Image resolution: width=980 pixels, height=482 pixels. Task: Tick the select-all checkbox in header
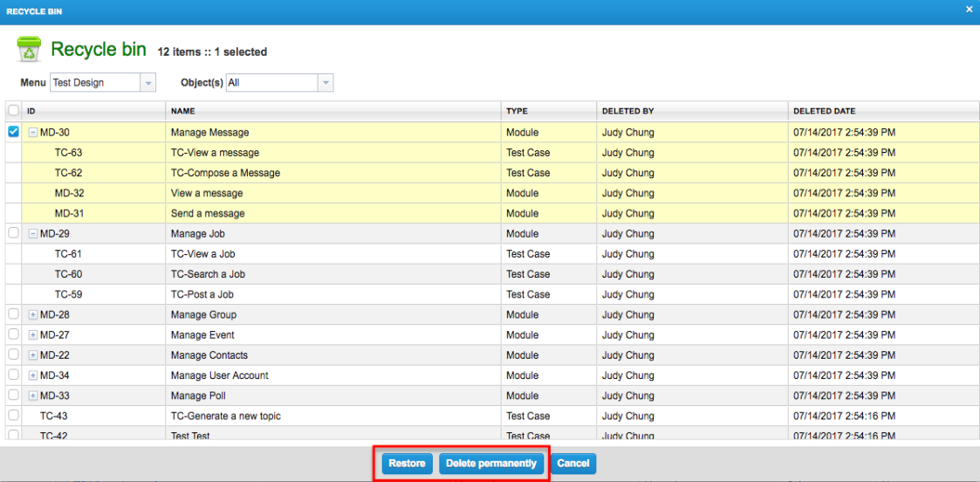pyautogui.click(x=13, y=111)
